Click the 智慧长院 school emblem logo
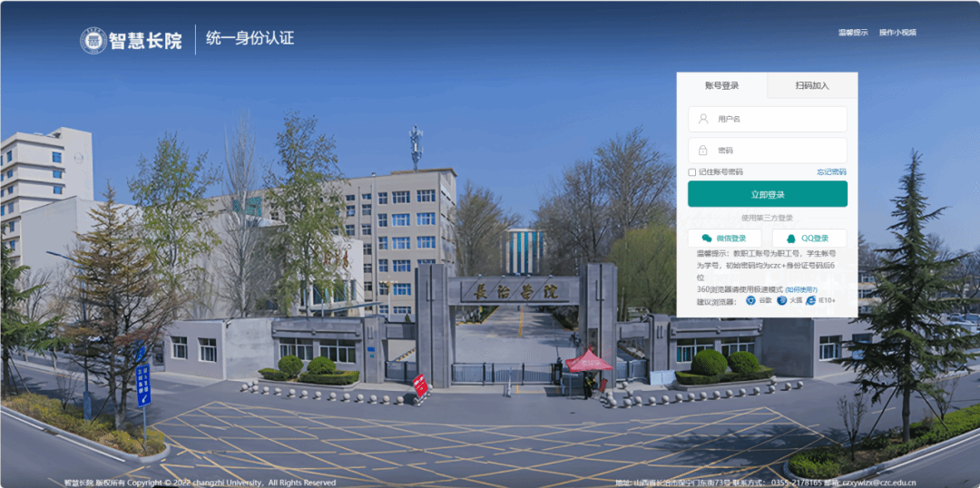This screenshot has height=488, width=980. pyautogui.click(x=93, y=41)
